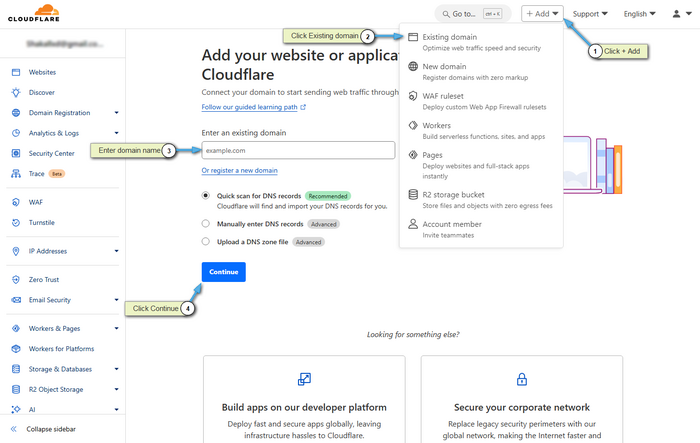Expand Storage & Databases submenu arrow
The width and height of the screenshot is (700, 443).
click(x=117, y=369)
